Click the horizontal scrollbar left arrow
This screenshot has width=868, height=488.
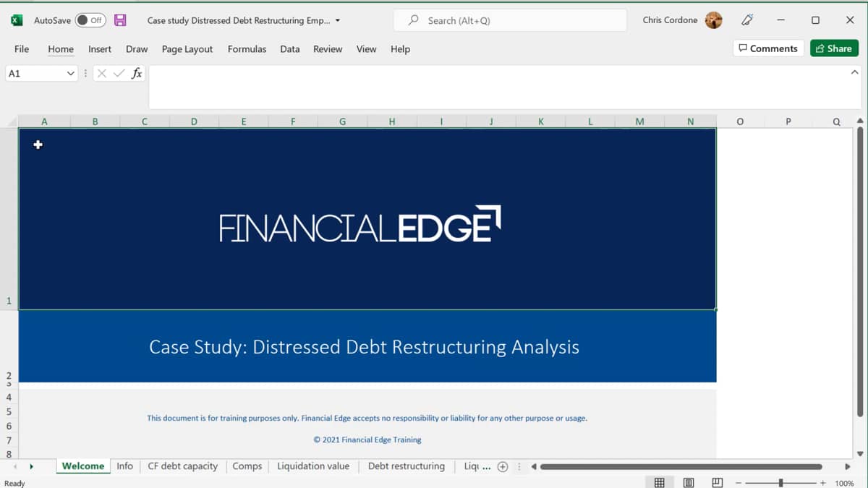pos(534,466)
